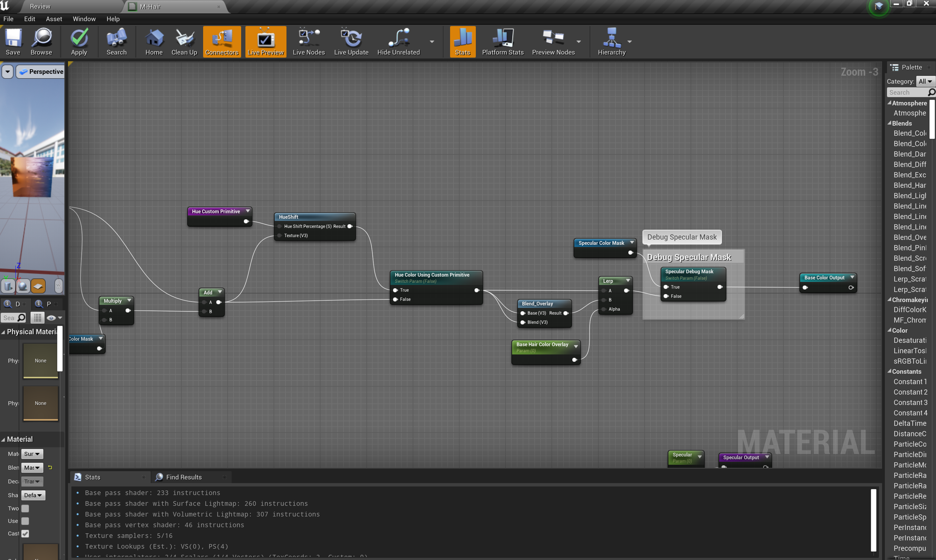Collapse the Constants palette category
The image size is (936, 560).
[889, 371]
